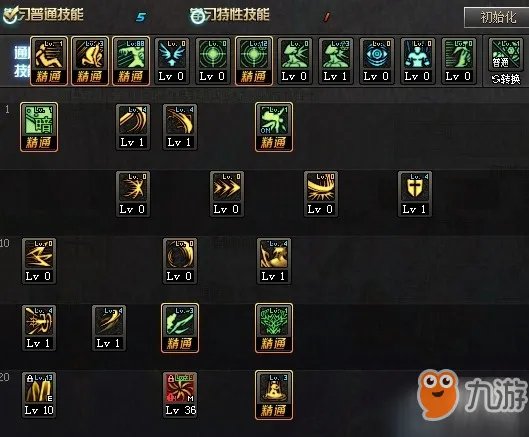Screen dimensions: 529x437
Task: Select the blue winged arrow skill
Action: tap(172, 61)
